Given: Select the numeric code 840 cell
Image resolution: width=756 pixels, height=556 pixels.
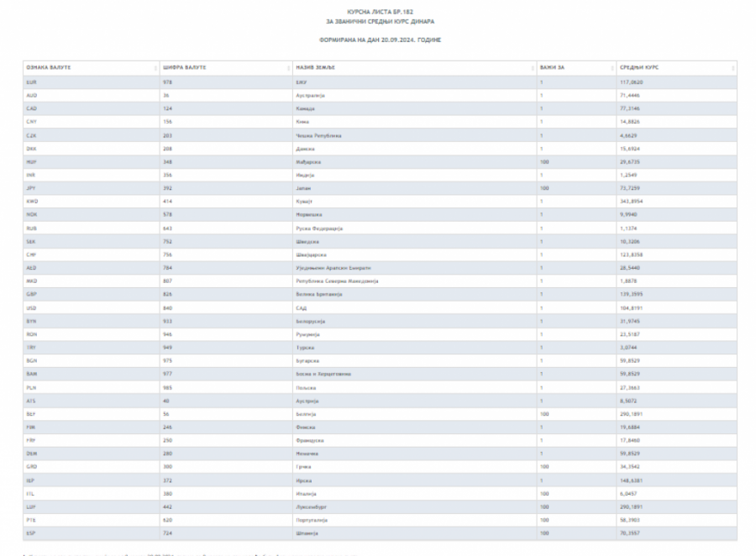Looking at the screenshot, I should tap(166, 308).
